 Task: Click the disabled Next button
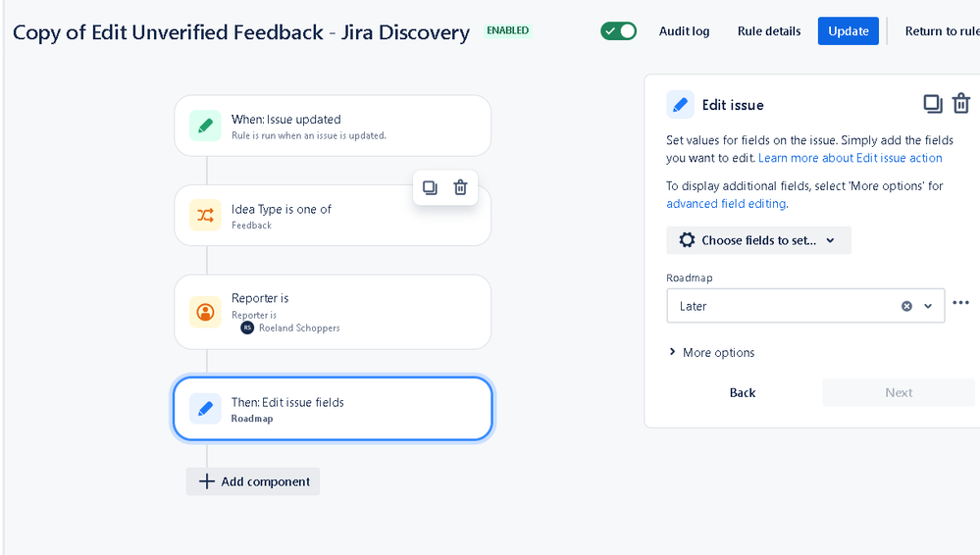899,392
